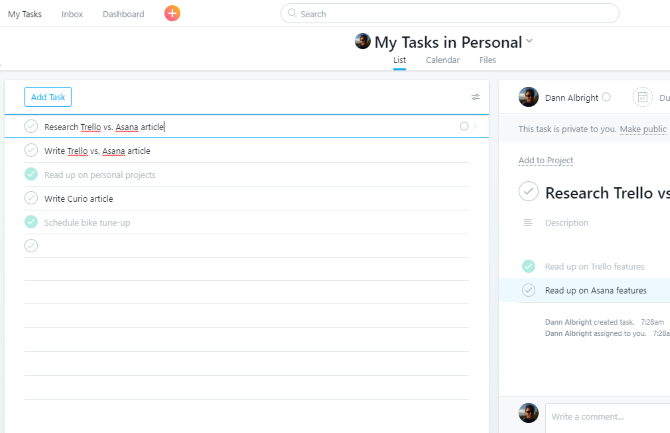Click the due date calendar icon
This screenshot has width=670, height=433.
point(642,97)
